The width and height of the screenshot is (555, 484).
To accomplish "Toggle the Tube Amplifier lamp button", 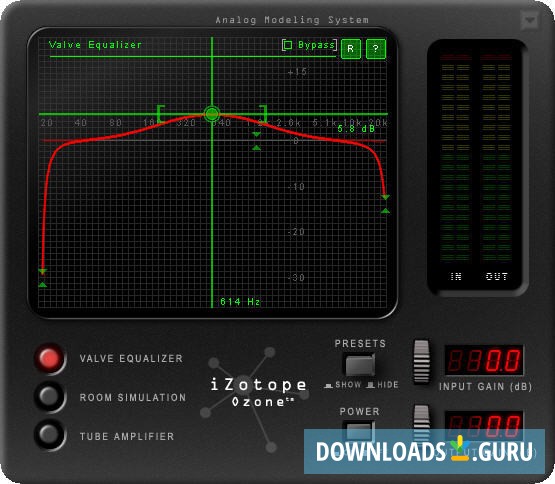I will click(50, 435).
